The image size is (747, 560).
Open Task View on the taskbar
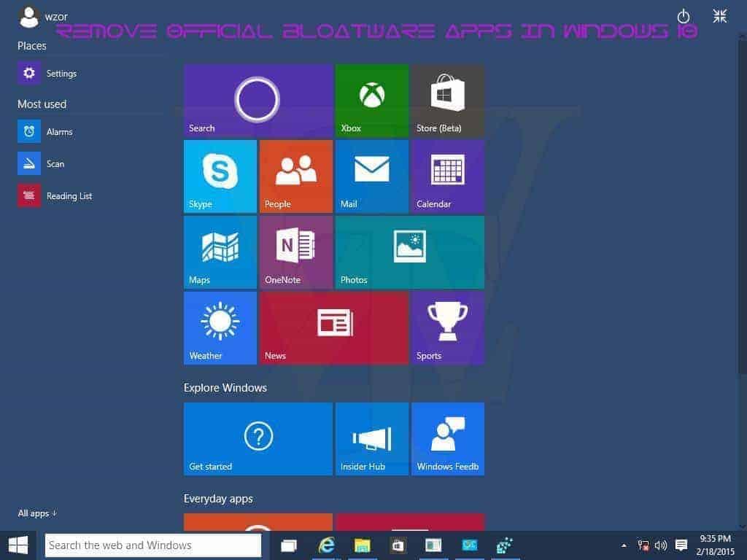tap(289, 545)
